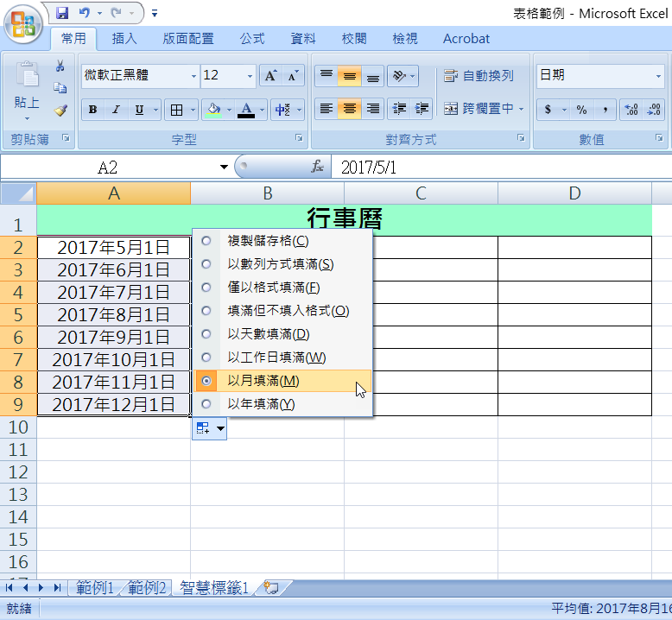The height and width of the screenshot is (620, 672).
Task: Switch to the 插入 ribbon tab
Action: pos(124,39)
